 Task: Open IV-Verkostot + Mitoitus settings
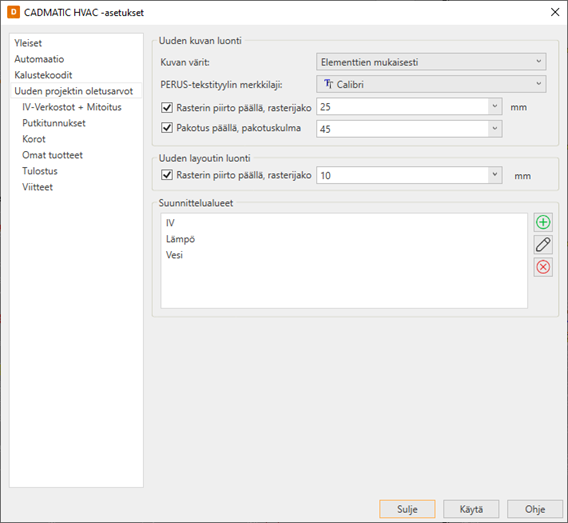(x=72, y=107)
